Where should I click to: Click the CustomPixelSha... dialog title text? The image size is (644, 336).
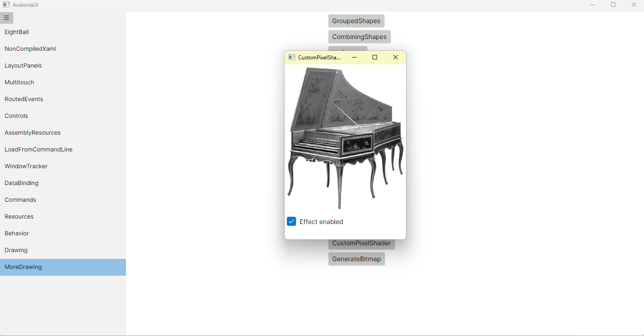[320, 57]
